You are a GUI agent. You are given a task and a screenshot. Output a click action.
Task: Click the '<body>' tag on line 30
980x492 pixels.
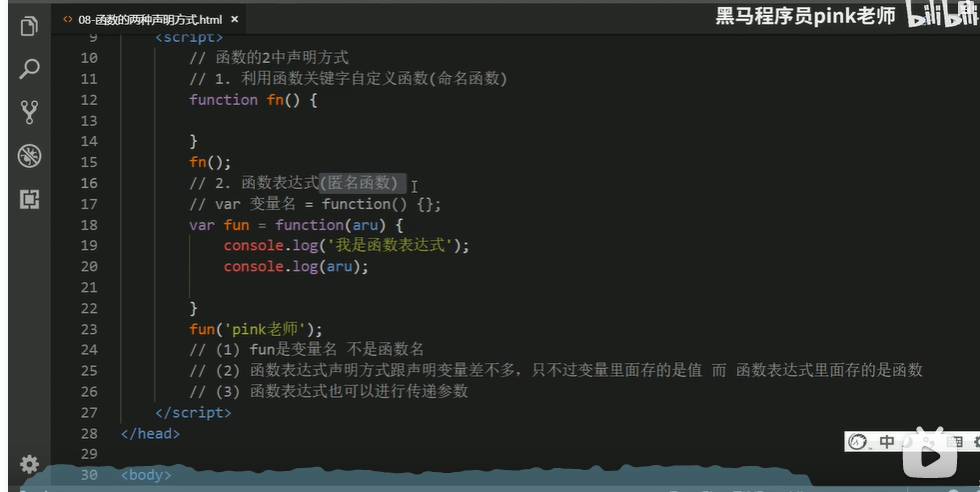click(x=146, y=475)
